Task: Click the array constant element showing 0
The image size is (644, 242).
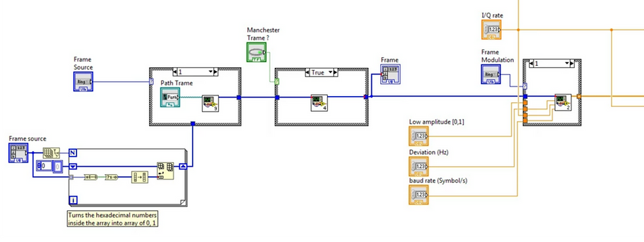Action: coord(58,167)
